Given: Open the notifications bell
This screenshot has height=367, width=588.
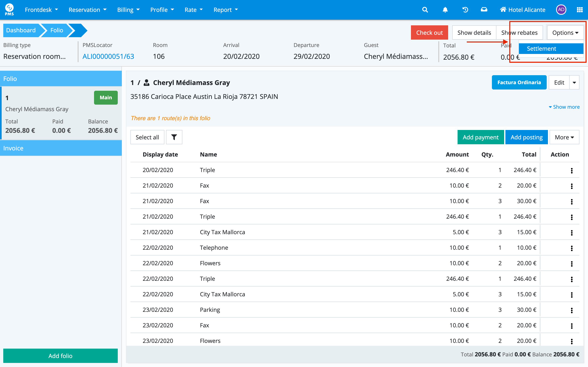Looking at the screenshot, I should pos(445,10).
